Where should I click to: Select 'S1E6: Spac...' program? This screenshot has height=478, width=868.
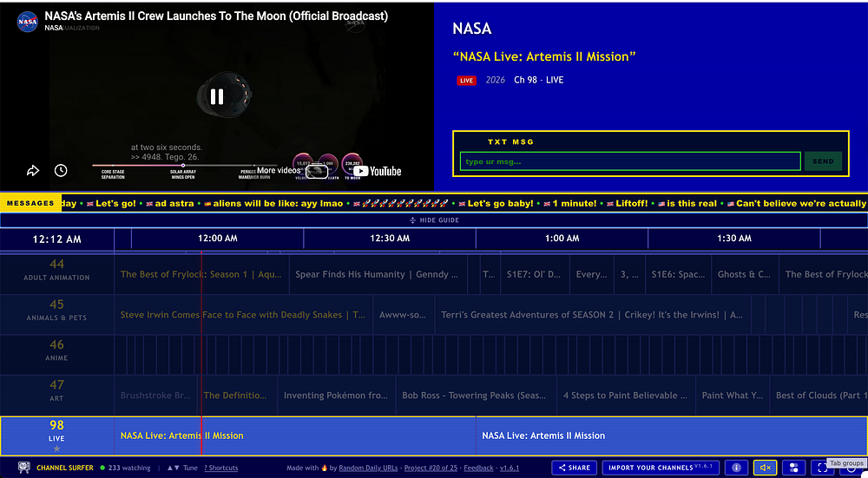point(678,274)
